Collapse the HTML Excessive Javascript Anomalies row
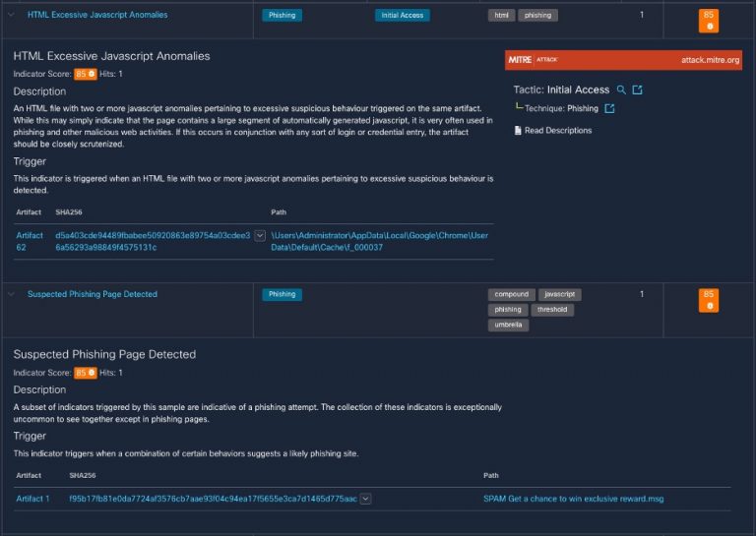The height and width of the screenshot is (536, 756). click(x=12, y=16)
